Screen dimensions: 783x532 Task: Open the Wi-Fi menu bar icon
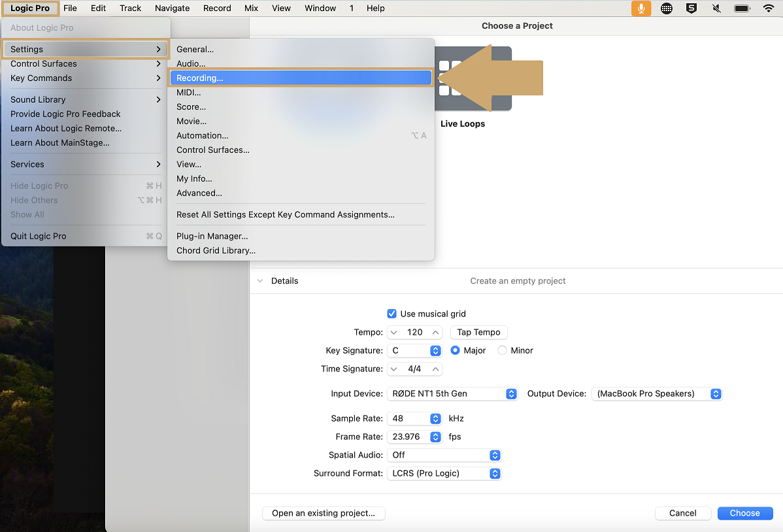[769, 8]
